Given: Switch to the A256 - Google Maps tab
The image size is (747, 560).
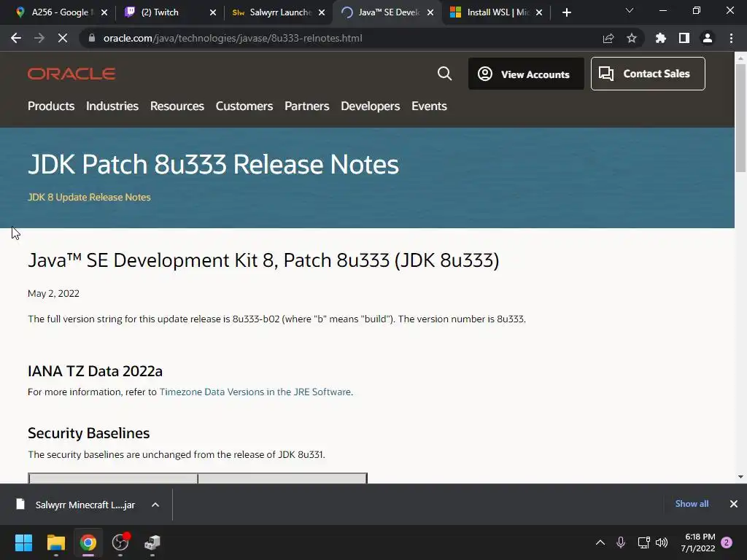Looking at the screenshot, I should (60, 12).
